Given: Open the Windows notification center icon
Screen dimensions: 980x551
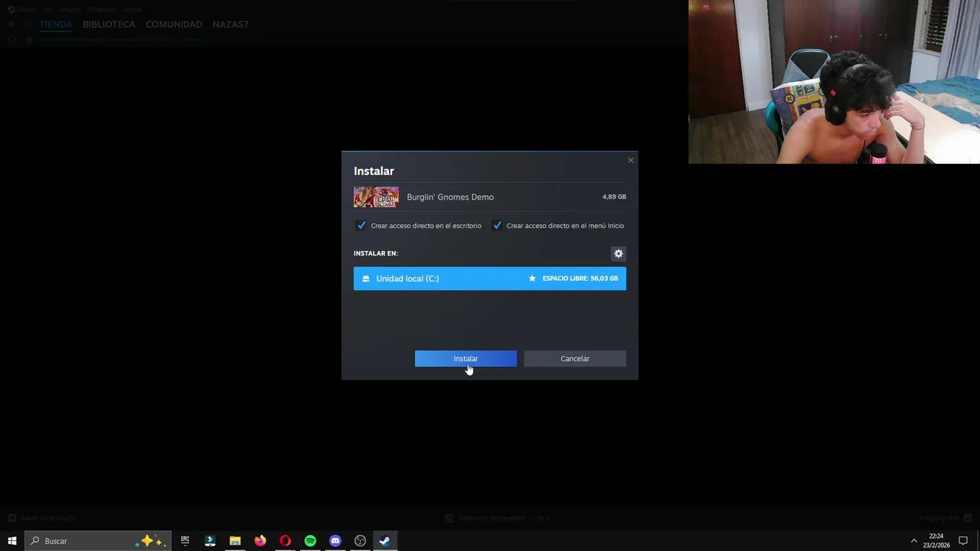Looking at the screenshot, I should (x=963, y=541).
